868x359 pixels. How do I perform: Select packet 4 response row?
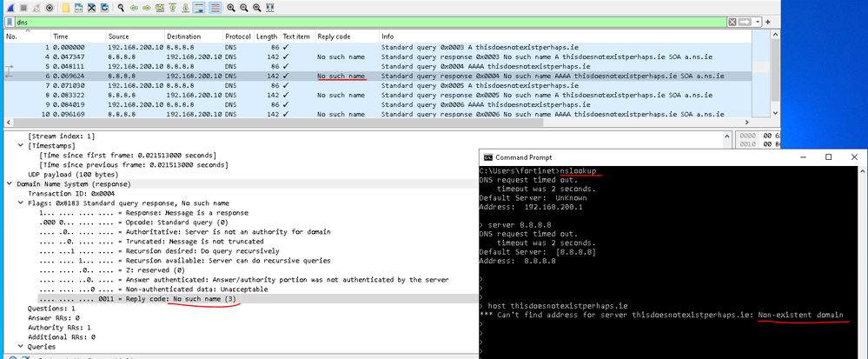pyautogui.click(x=378, y=57)
